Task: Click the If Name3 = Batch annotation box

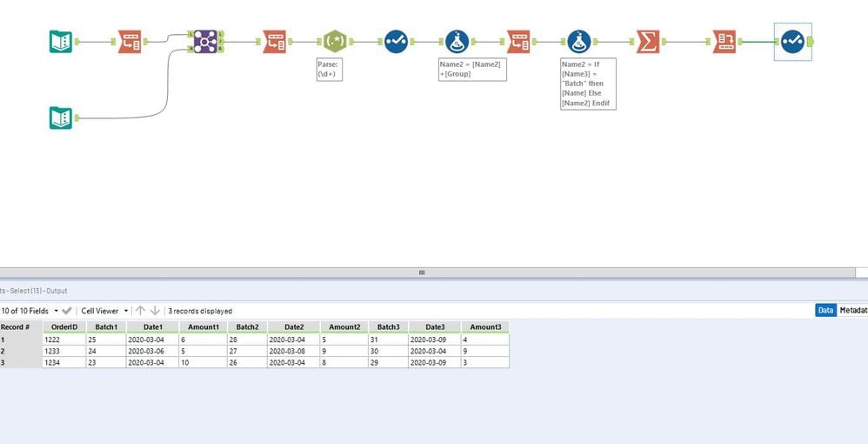Action: (588, 84)
